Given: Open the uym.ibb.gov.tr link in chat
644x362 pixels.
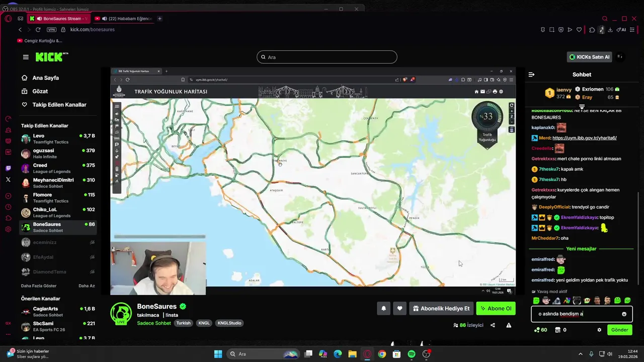Looking at the screenshot, I should coord(584,138).
